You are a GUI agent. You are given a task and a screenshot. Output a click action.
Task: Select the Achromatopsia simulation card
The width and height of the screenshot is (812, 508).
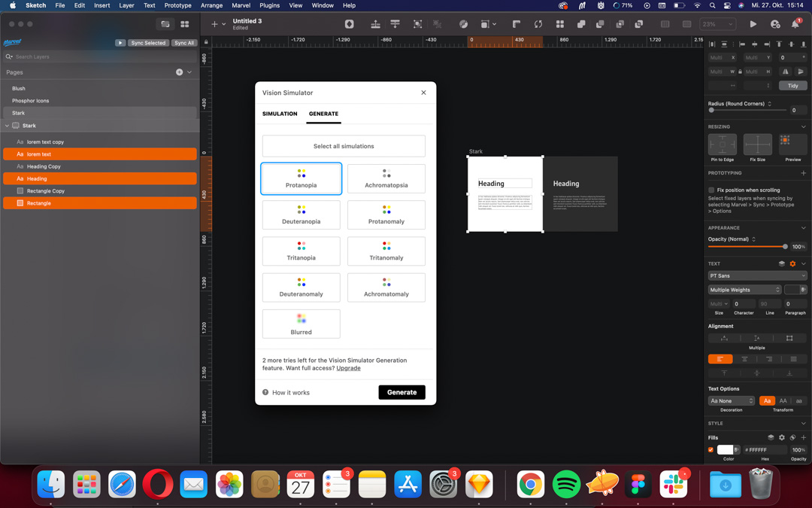tap(386, 179)
